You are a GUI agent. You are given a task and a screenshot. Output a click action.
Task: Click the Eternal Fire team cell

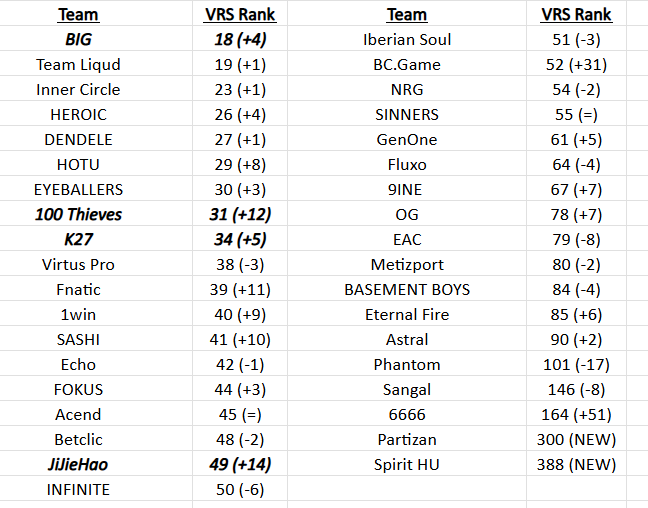pos(407,314)
